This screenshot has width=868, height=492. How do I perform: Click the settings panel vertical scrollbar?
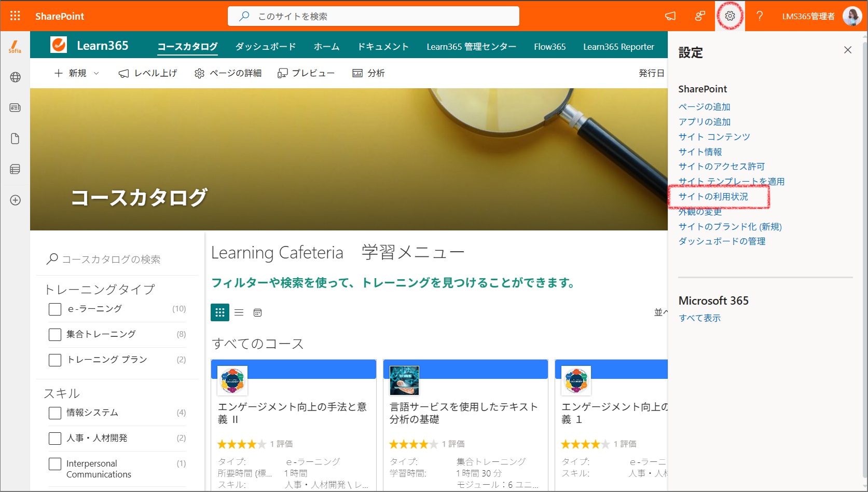click(864, 259)
